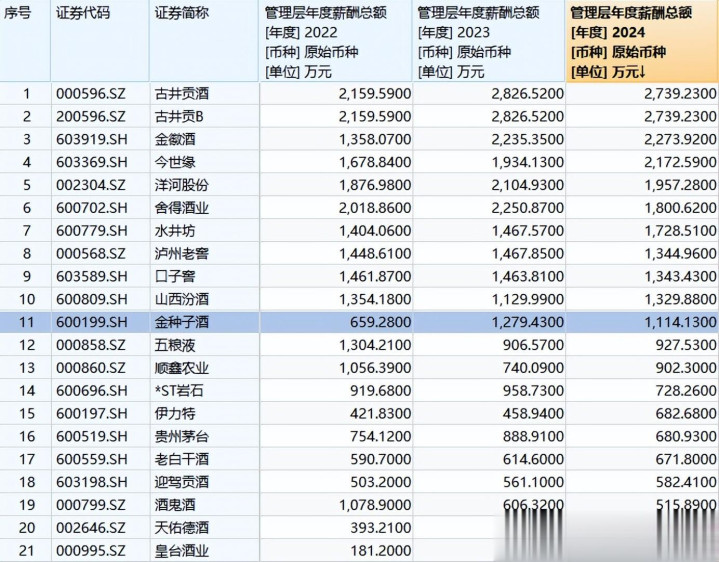Select stock code 603198.SH
This screenshot has width=719, height=562.
coord(92,482)
